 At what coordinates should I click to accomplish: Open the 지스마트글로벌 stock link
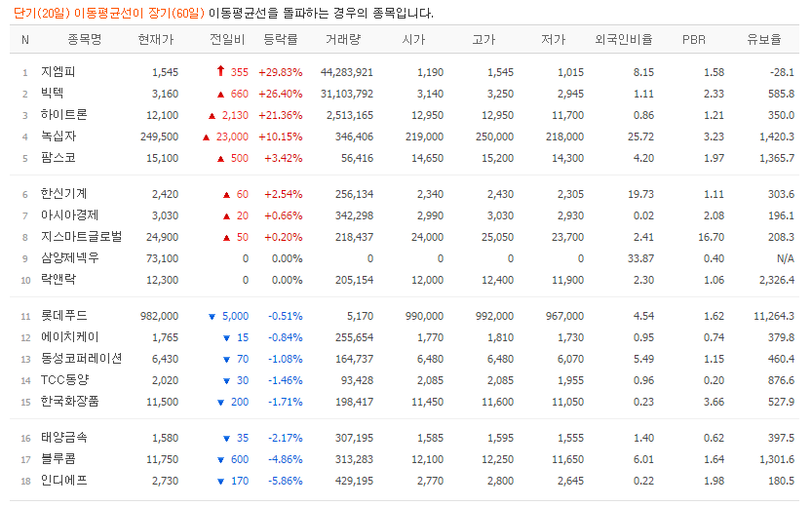tap(81, 237)
